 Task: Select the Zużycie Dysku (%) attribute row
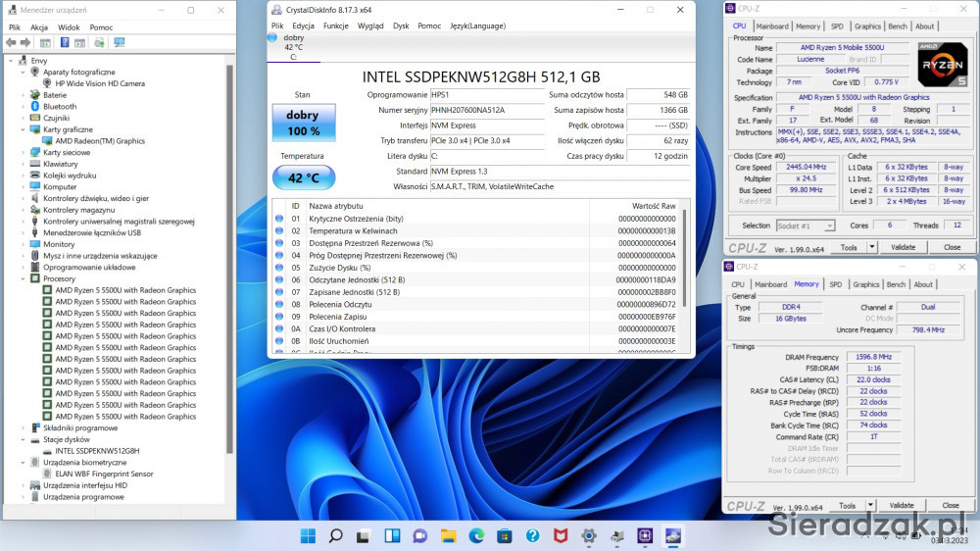tap(479, 267)
